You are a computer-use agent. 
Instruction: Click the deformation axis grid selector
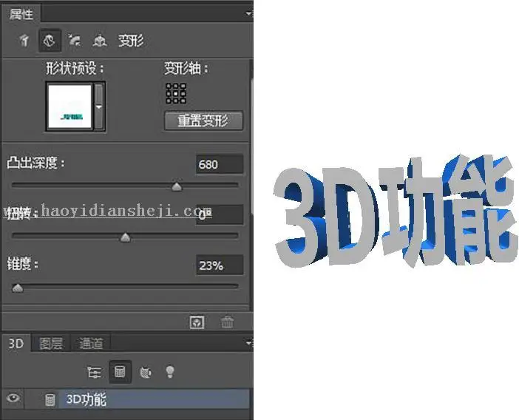click(x=176, y=93)
